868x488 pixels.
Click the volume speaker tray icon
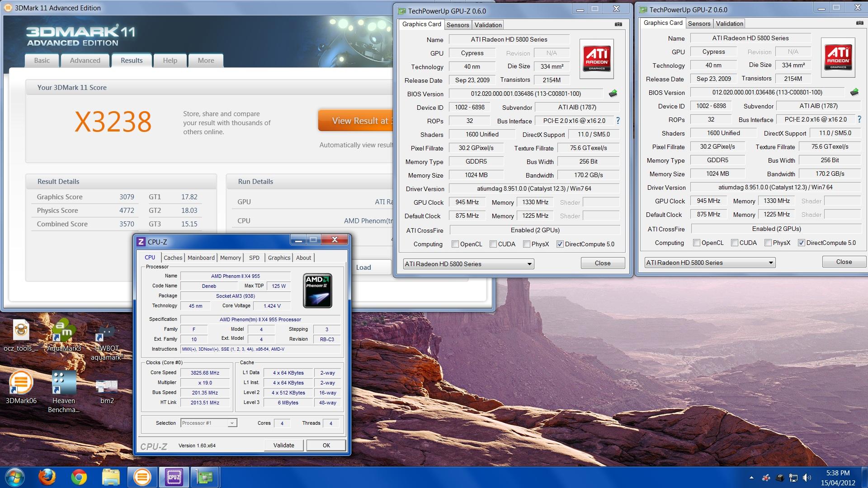coord(807,478)
